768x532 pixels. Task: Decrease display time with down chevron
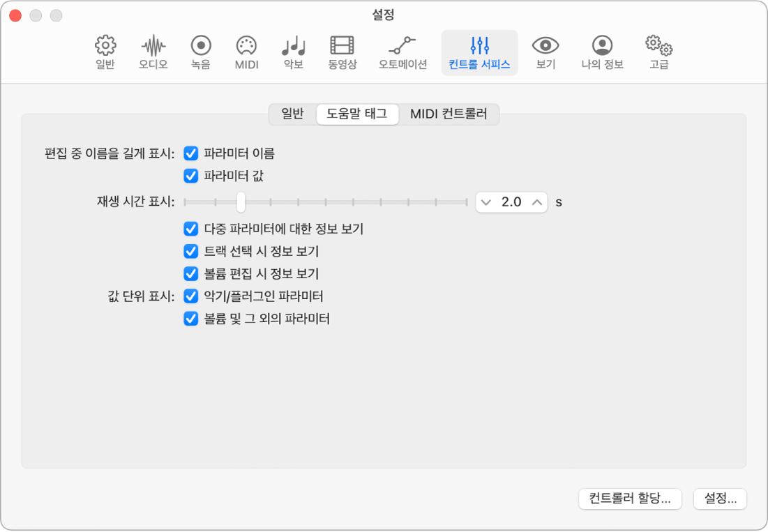[486, 202]
